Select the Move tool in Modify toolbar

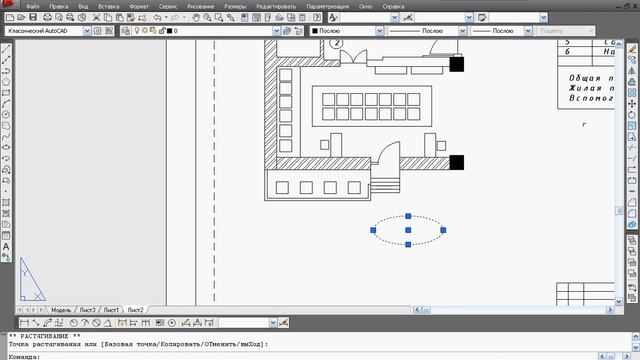tap(632, 104)
